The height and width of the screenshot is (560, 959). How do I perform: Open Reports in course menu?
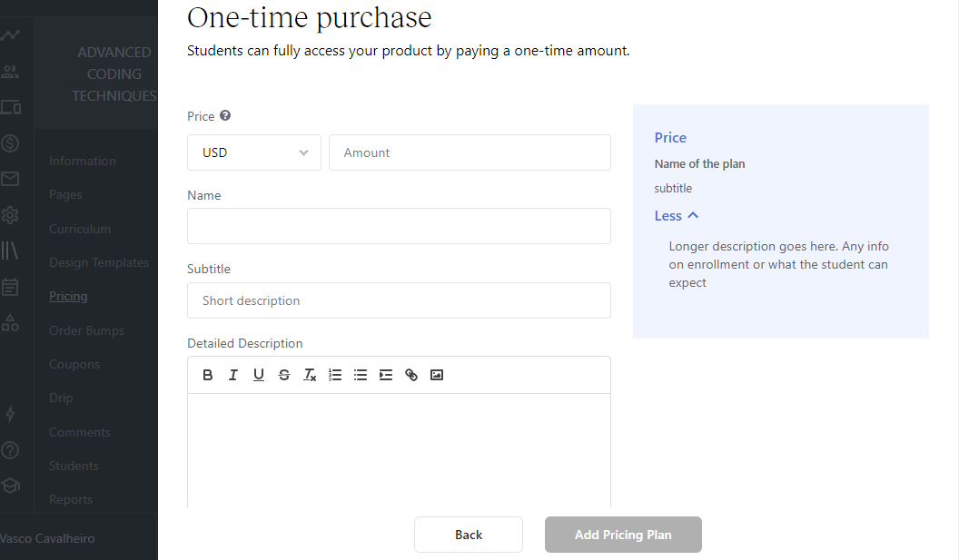pyautogui.click(x=71, y=499)
